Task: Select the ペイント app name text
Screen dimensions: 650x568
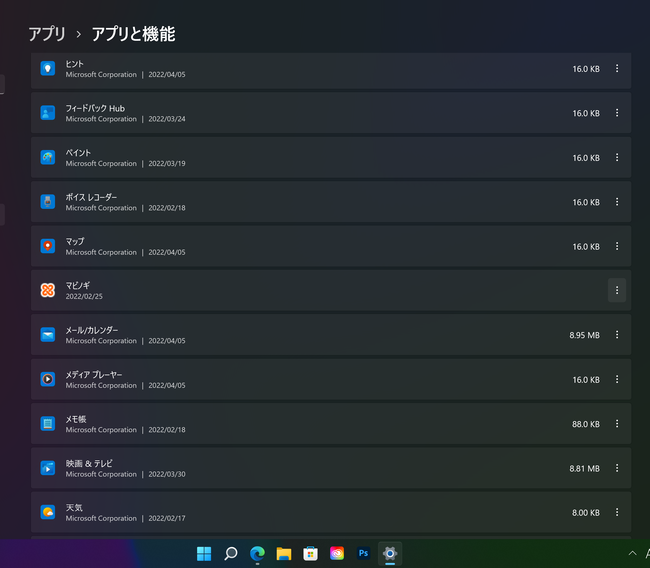Action: 78,153
